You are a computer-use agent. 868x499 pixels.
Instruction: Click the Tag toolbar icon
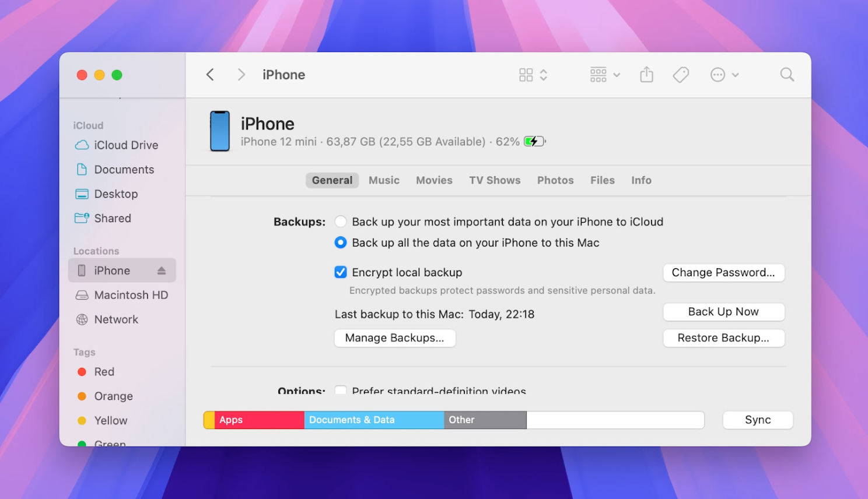[x=681, y=75]
